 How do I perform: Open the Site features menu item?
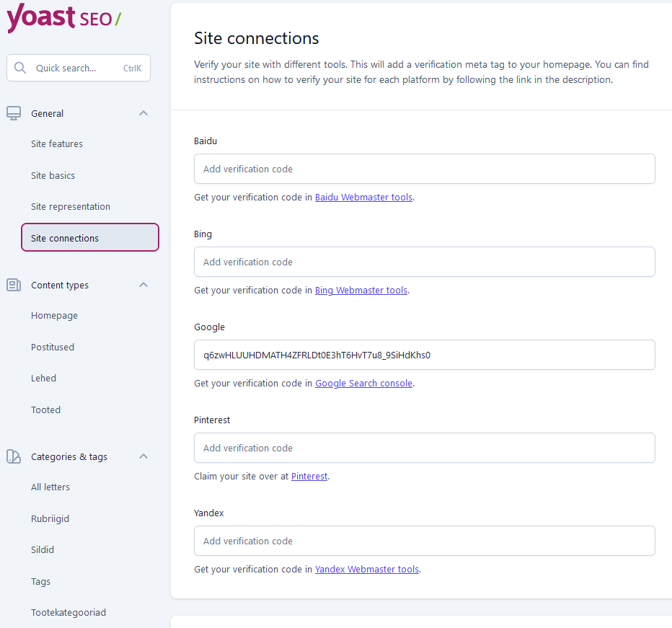pyautogui.click(x=57, y=144)
